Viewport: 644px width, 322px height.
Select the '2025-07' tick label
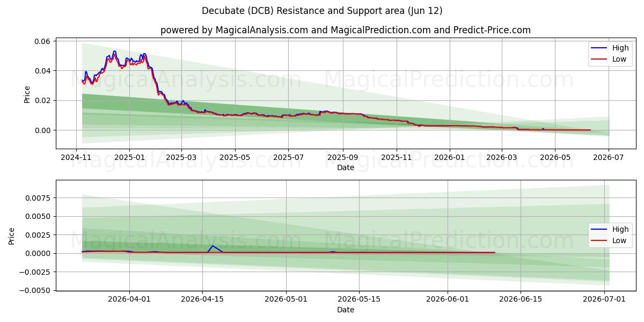point(288,158)
